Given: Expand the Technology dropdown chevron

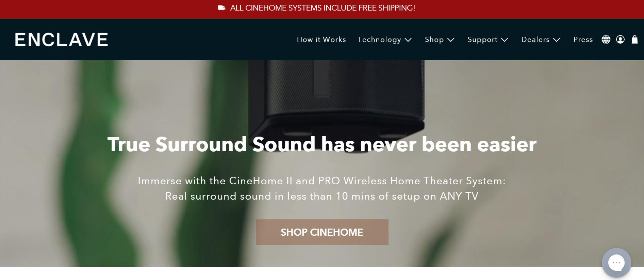Looking at the screenshot, I should pyautogui.click(x=408, y=40).
